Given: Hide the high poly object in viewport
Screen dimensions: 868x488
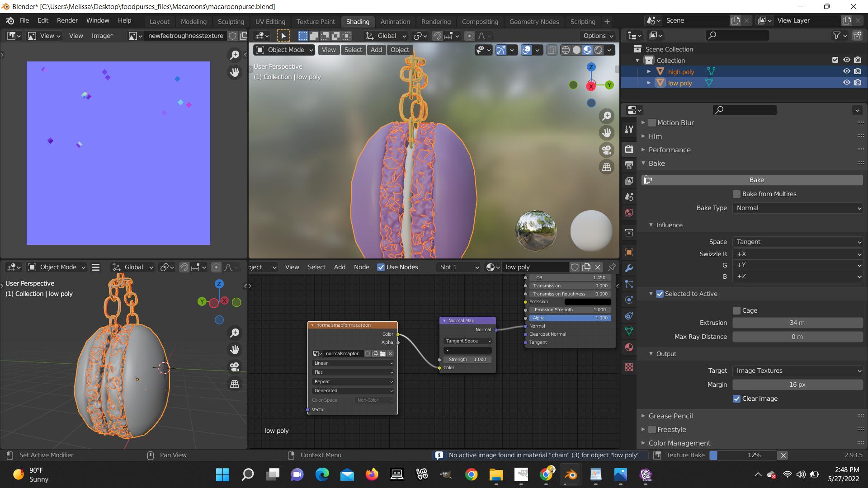Looking at the screenshot, I should pyautogui.click(x=847, y=71).
